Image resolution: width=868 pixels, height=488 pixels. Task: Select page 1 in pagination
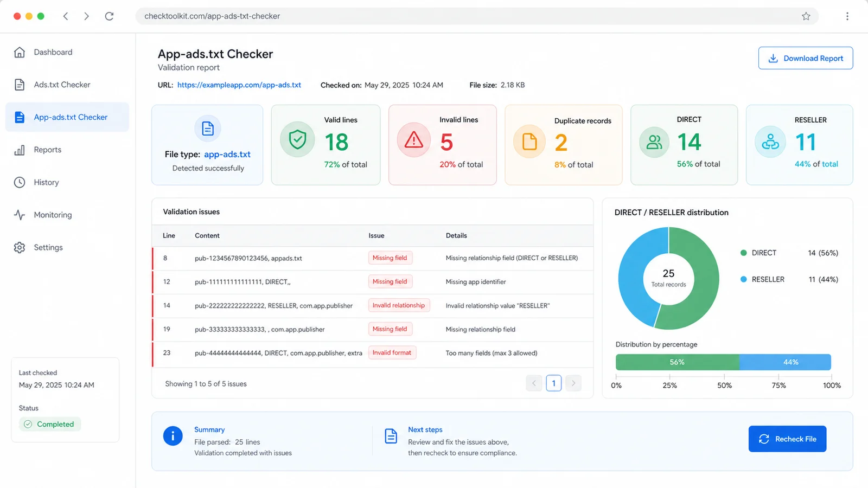point(553,383)
